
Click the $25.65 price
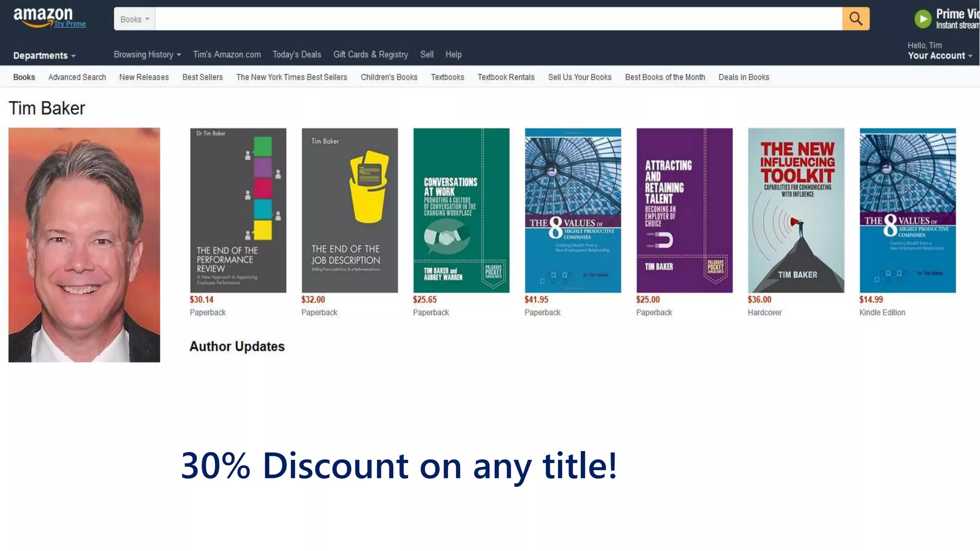[425, 299]
